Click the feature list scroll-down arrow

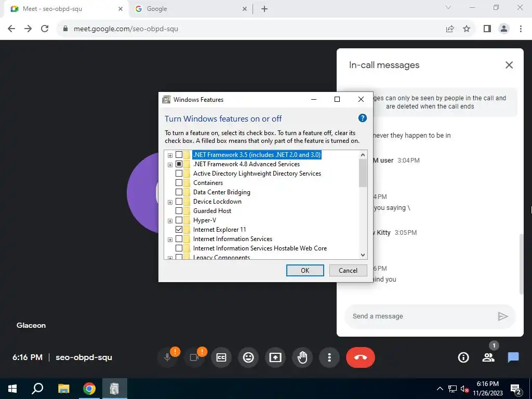[x=363, y=255]
